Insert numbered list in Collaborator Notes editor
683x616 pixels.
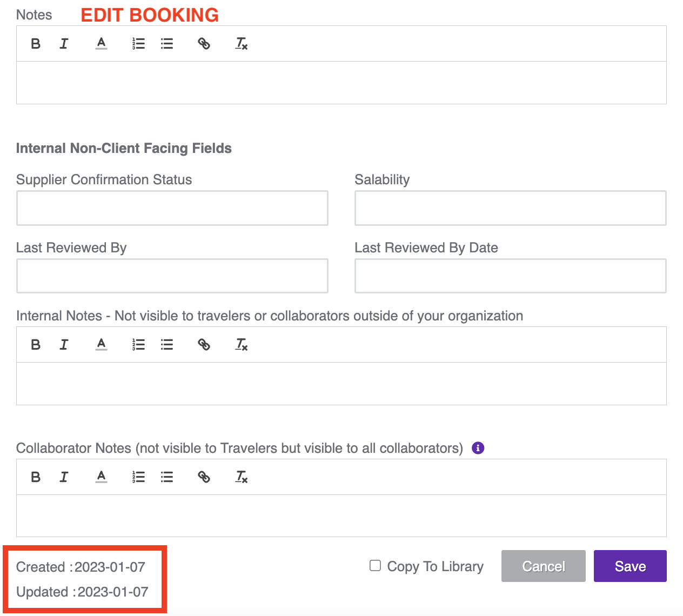point(138,477)
